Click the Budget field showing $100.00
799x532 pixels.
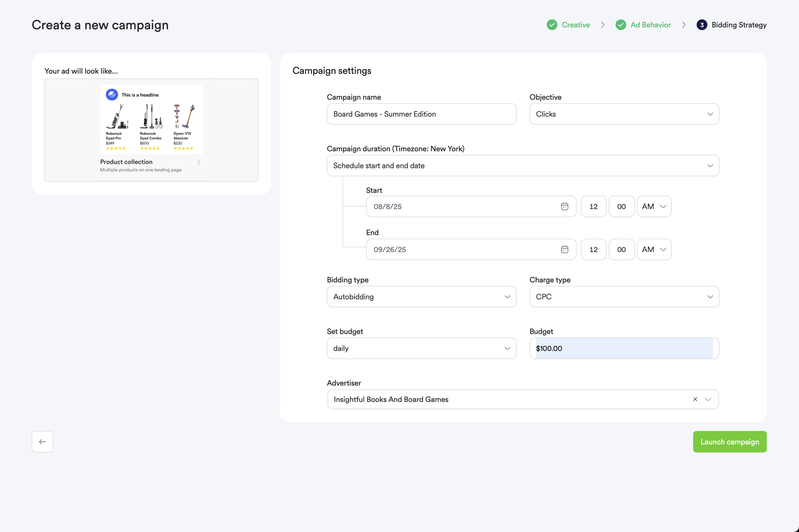pyautogui.click(x=624, y=348)
